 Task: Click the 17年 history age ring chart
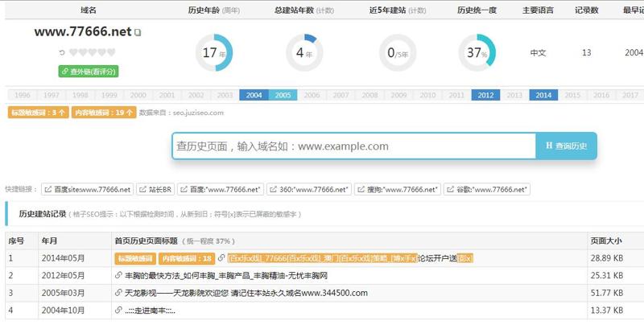[214, 52]
